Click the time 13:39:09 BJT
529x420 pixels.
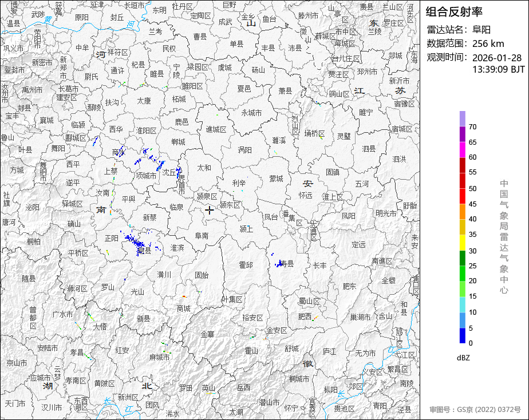(498, 69)
